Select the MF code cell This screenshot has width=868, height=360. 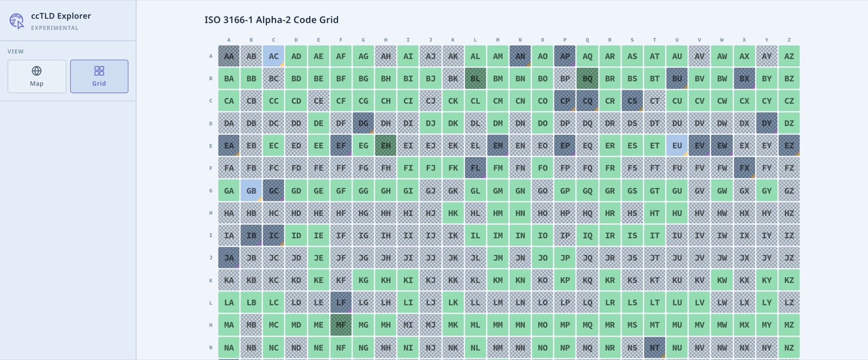point(341,325)
